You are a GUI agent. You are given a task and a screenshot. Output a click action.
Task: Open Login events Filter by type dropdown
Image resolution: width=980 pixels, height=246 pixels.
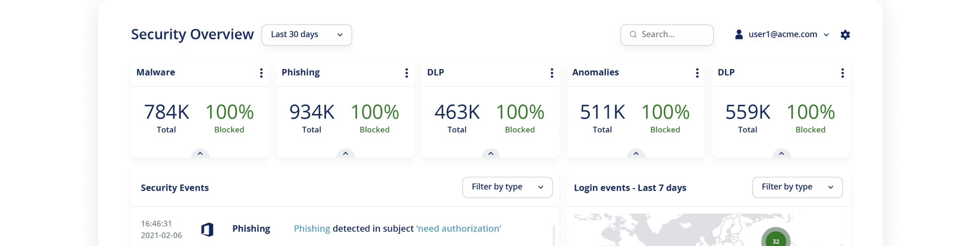797,187
